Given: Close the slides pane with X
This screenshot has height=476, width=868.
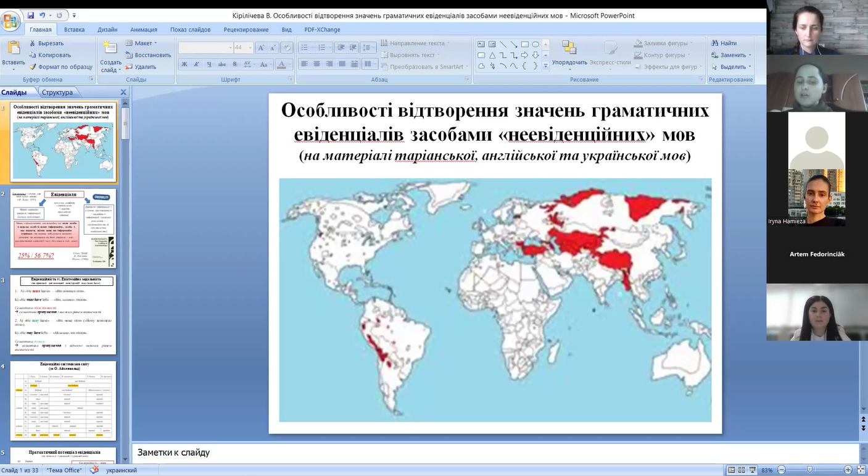Looking at the screenshot, I should (x=123, y=92).
